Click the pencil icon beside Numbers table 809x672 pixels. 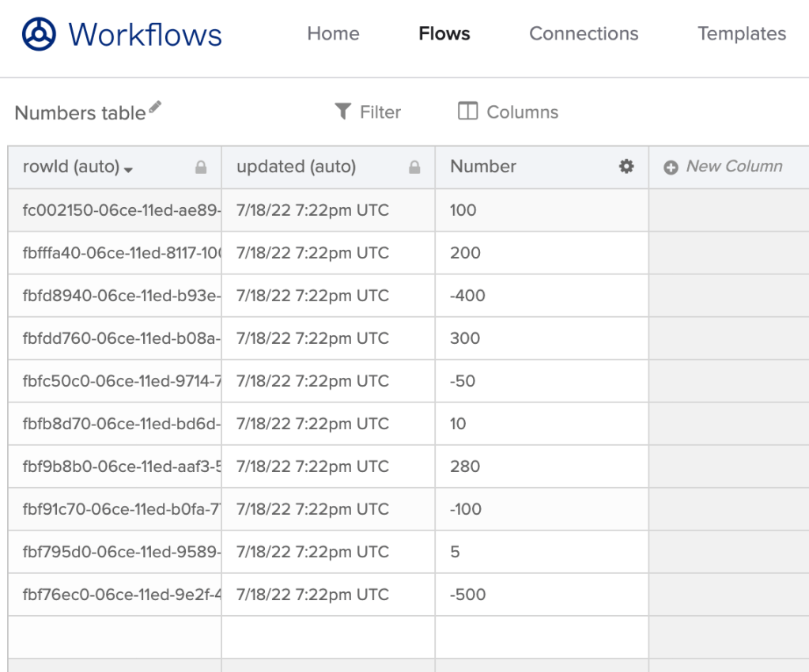click(x=155, y=108)
